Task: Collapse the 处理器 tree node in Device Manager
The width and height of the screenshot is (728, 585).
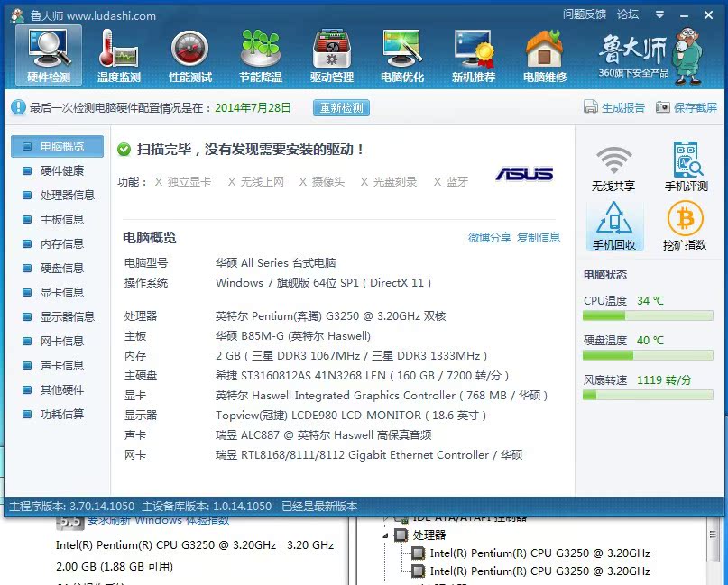Action: 386,535
